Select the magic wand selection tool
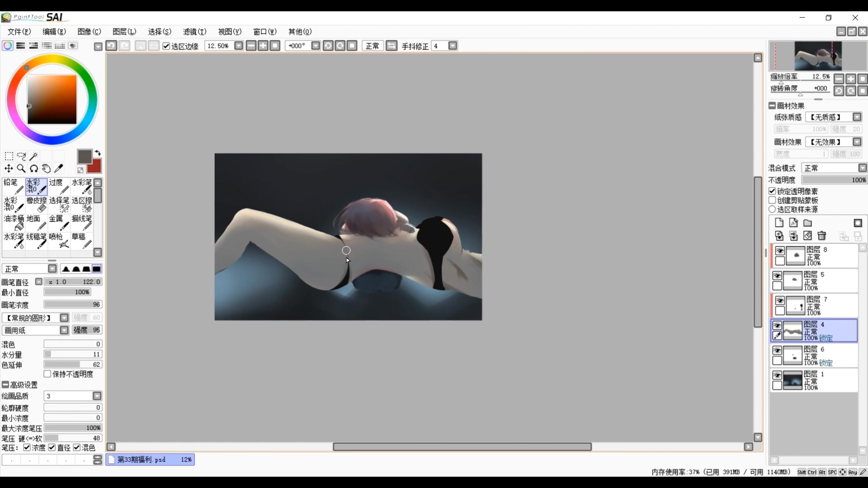The width and height of the screenshot is (868, 488). pyautogui.click(x=34, y=156)
